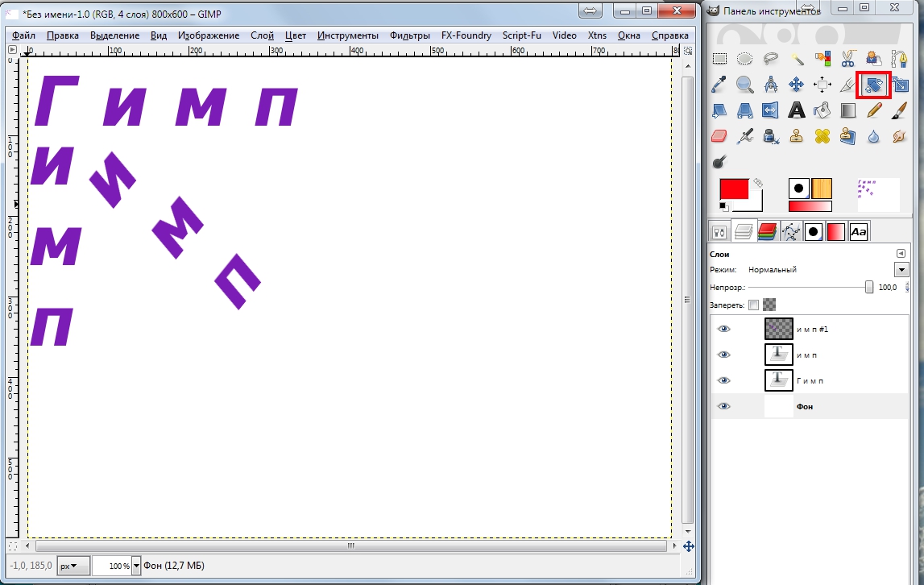
Task: Open the Слой menu
Action: coord(263,35)
